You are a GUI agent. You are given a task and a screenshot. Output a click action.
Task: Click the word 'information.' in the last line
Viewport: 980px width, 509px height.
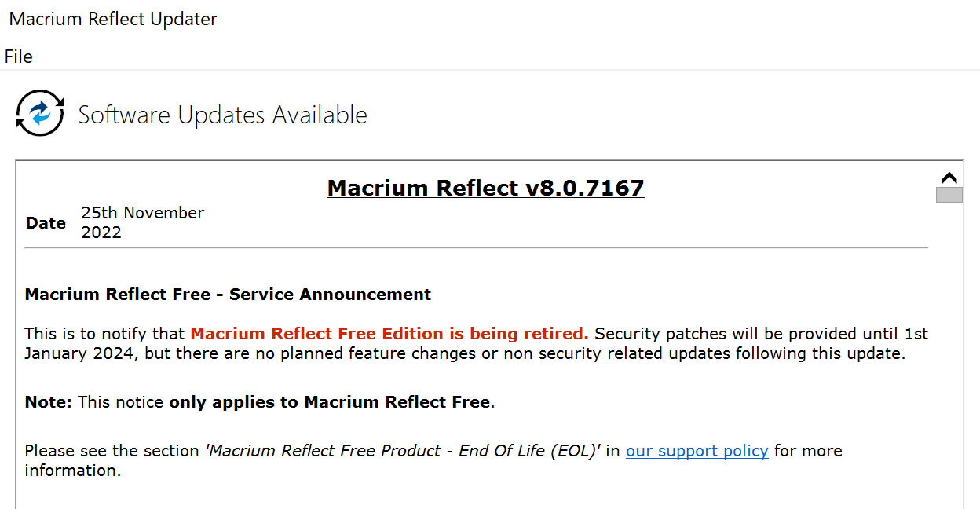72,471
